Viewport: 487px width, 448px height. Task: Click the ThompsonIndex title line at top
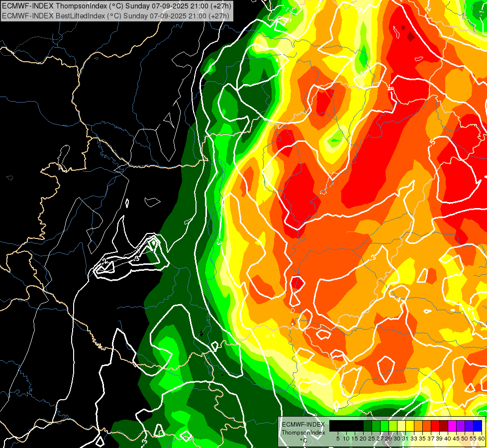(116, 6)
